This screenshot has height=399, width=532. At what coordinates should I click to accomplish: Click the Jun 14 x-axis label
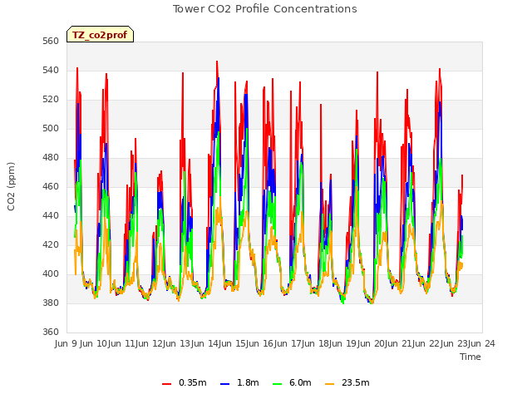tap(204, 344)
